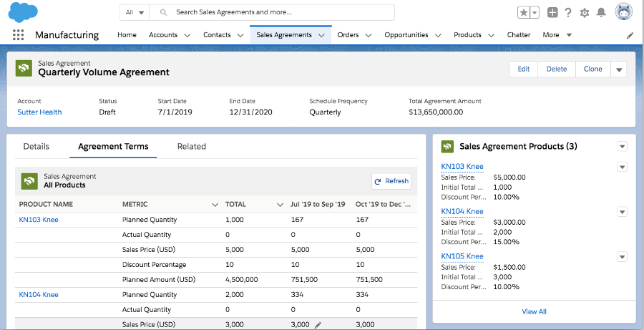The width and height of the screenshot is (644, 330).
Task: Open the TOTAL column header dropdown
Action: 280,205
